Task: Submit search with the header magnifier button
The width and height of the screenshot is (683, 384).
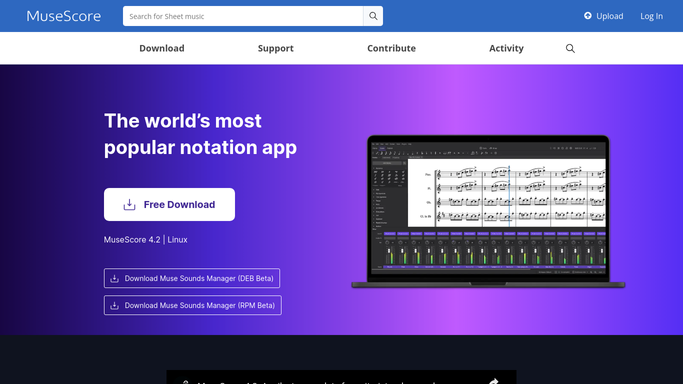Action: click(373, 16)
